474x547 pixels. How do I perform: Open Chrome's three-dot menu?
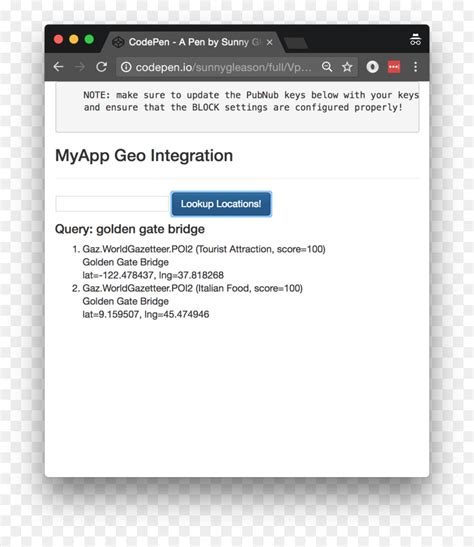[415, 67]
